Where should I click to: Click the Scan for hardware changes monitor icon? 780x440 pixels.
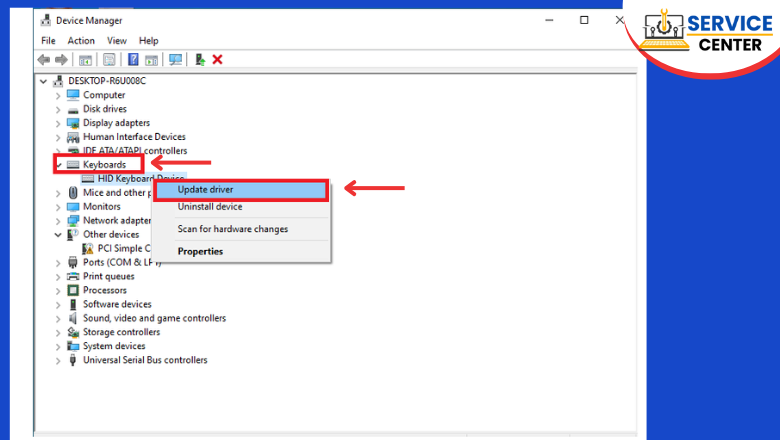(x=175, y=60)
